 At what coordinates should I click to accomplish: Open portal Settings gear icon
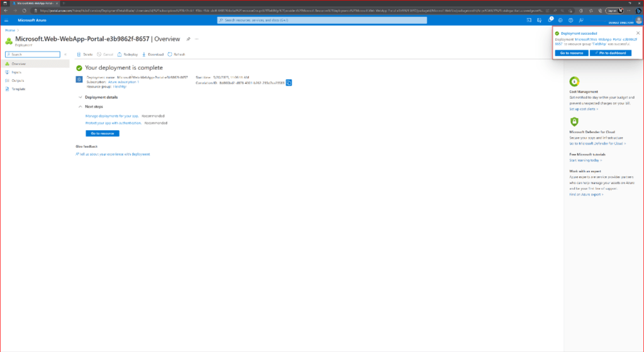coord(560,20)
